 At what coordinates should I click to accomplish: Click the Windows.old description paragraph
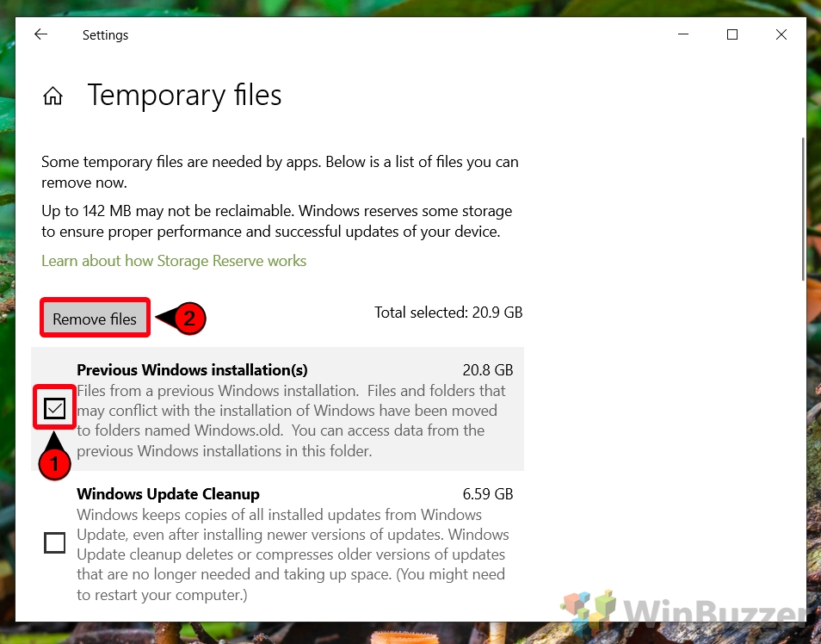(x=291, y=421)
